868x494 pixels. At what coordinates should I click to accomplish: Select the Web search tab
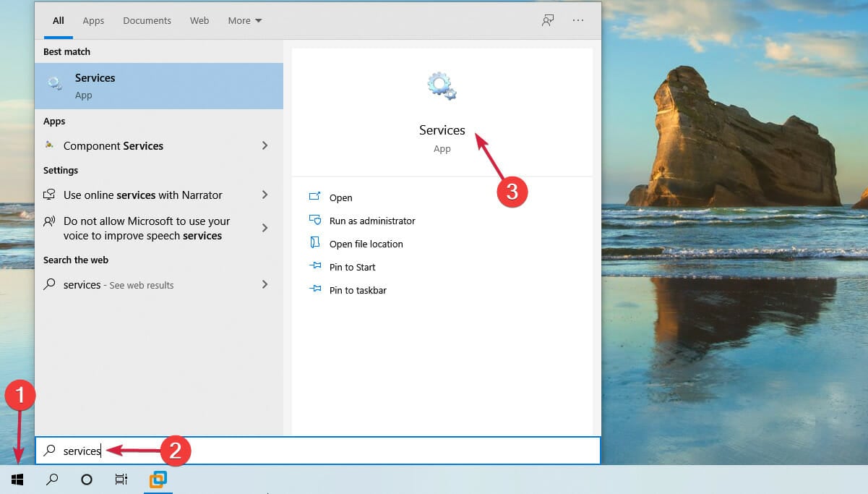[199, 20]
